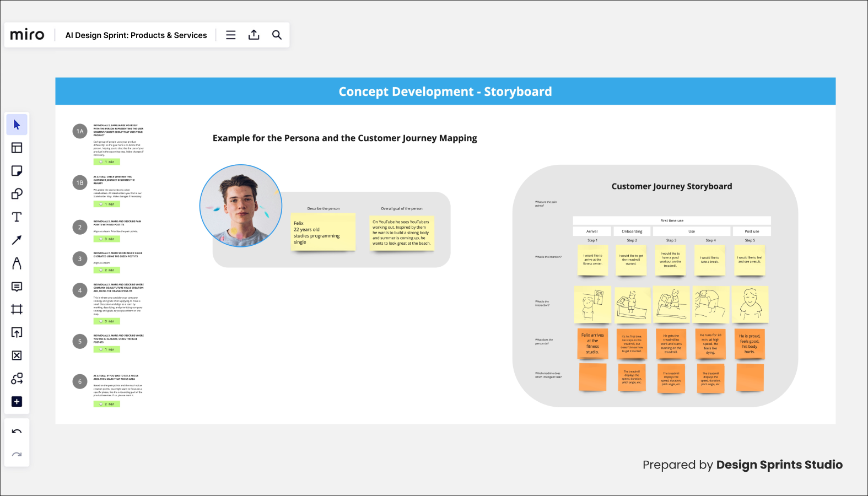868x496 pixels.
Task: Click the 3 min timer badge under step 2
Action: [107, 239]
